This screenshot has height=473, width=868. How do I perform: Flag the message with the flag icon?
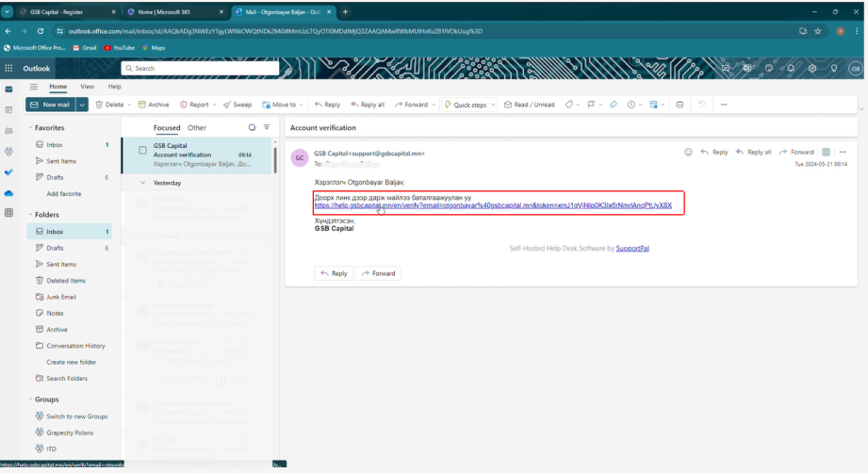click(x=591, y=105)
